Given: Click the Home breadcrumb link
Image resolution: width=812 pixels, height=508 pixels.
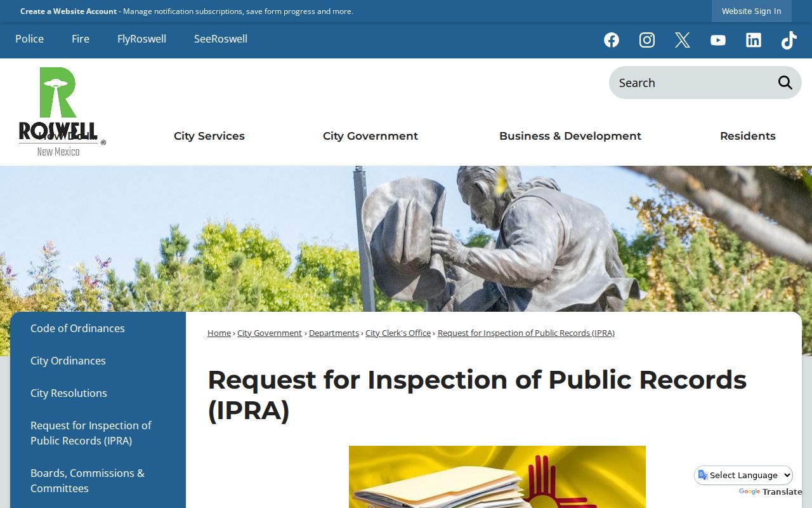Looking at the screenshot, I should click(x=219, y=333).
